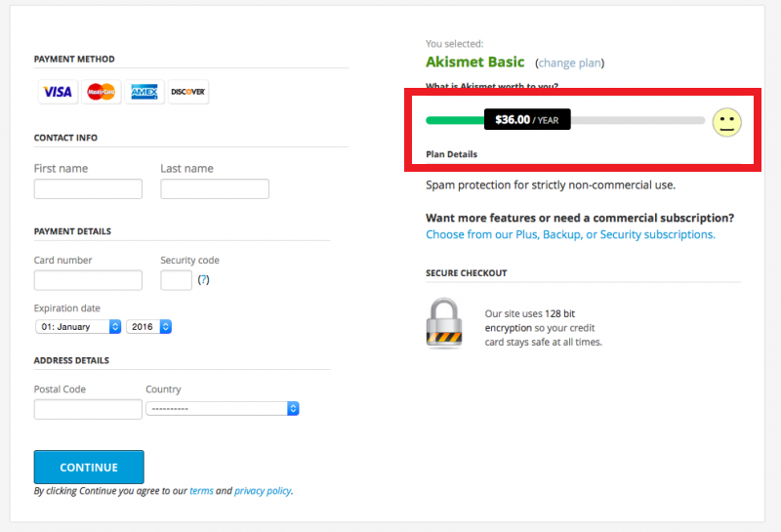
Task: Click the security code help question mark
Action: [203, 280]
